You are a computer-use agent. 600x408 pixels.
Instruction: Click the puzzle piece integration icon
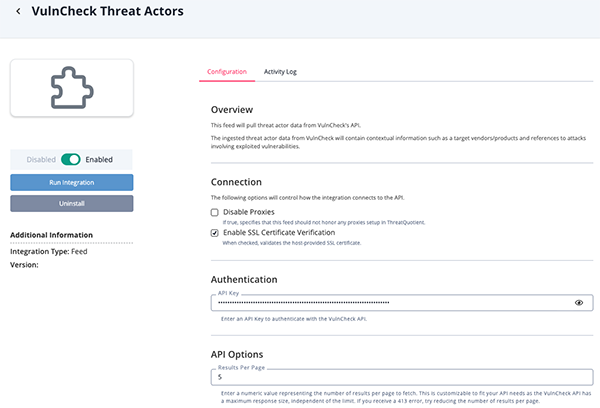click(71, 88)
